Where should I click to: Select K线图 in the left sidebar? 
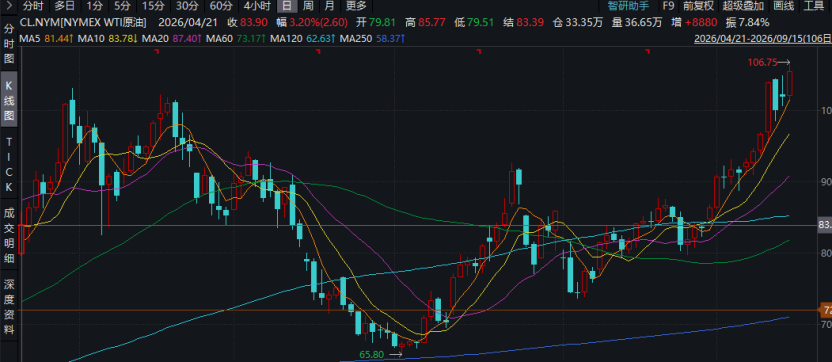pyautogui.click(x=8, y=99)
